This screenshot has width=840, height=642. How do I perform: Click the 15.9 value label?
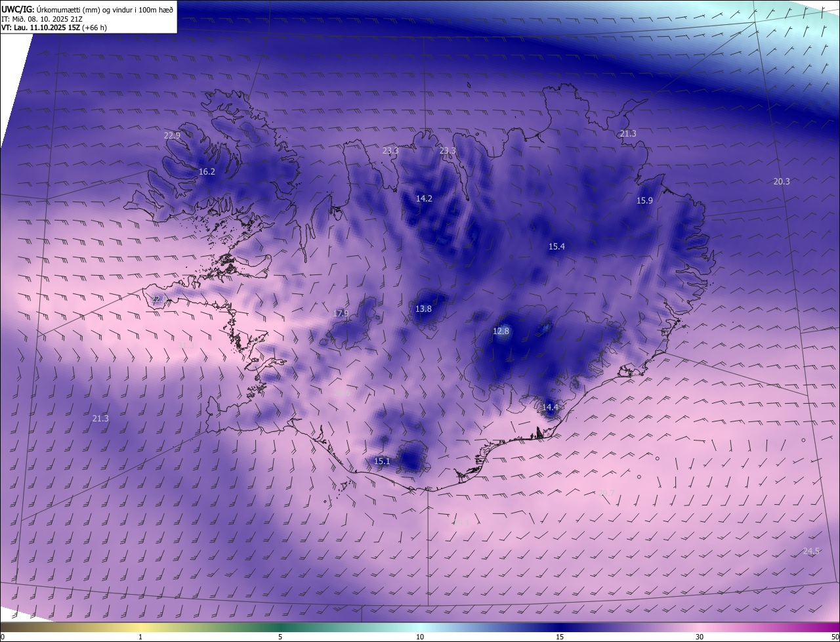[644, 200]
